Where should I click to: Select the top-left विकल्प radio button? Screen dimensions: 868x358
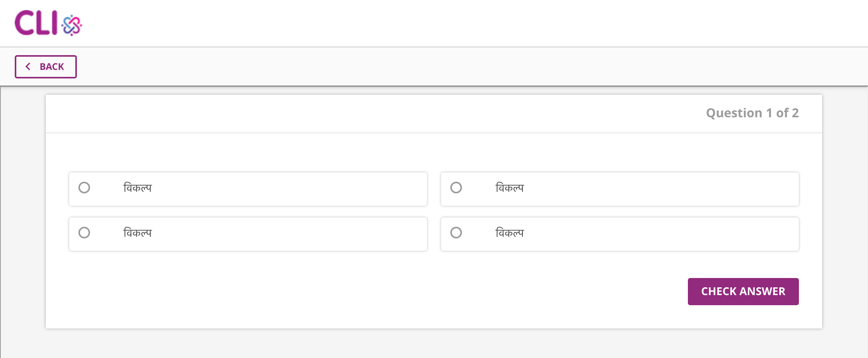(x=84, y=188)
